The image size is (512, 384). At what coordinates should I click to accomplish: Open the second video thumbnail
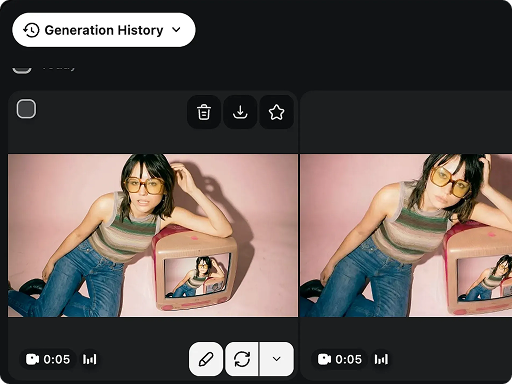(406, 235)
